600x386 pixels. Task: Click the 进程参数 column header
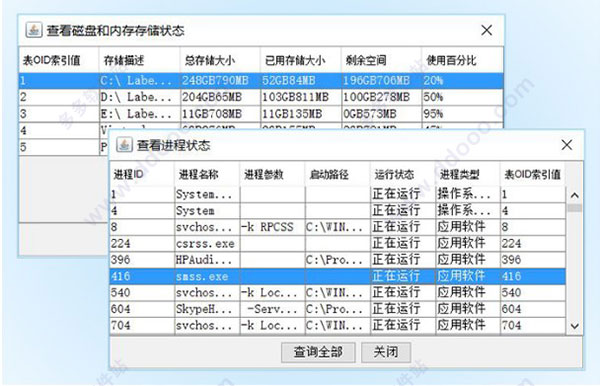[x=272, y=174]
